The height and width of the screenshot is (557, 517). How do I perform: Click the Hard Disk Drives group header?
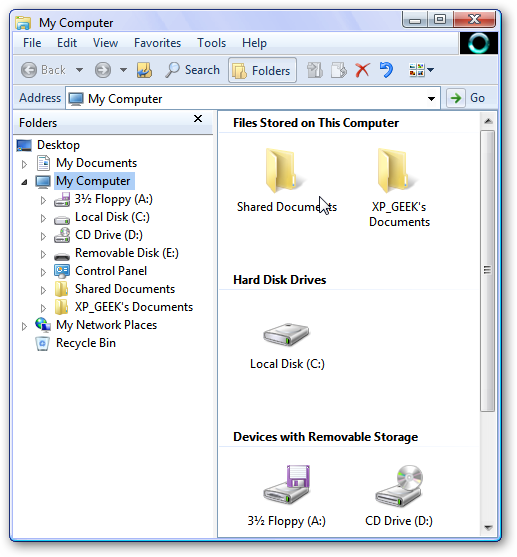coord(279,280)
